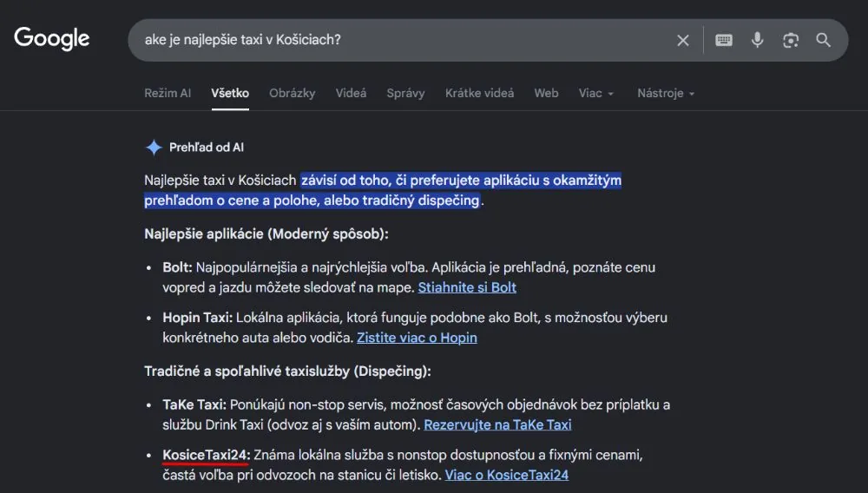Open the on-screen keyboard icon
868x493 pixels.
[x=724, y=41]
